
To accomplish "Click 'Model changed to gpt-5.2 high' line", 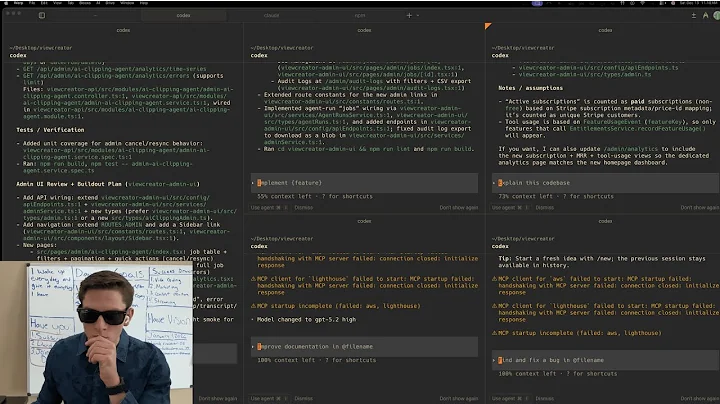I will tap(306, 320).
